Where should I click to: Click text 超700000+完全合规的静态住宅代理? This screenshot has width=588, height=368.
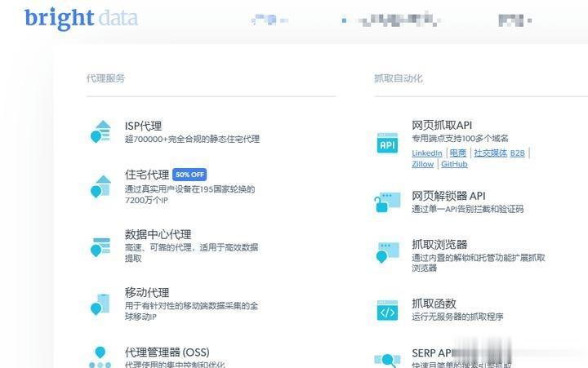click(192, 139)
